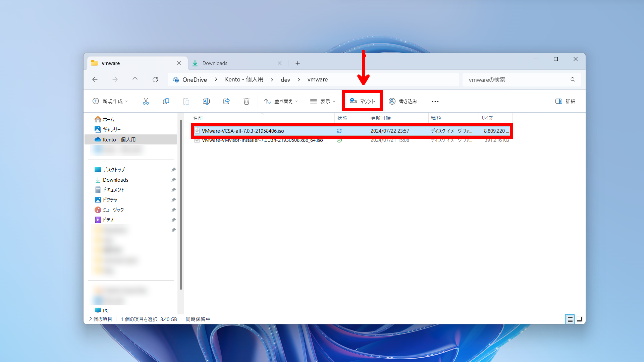Viewport: 644px width, 362px height.
Task: Toggle the 詳細 details pane
Action: (x=565, y=101)
